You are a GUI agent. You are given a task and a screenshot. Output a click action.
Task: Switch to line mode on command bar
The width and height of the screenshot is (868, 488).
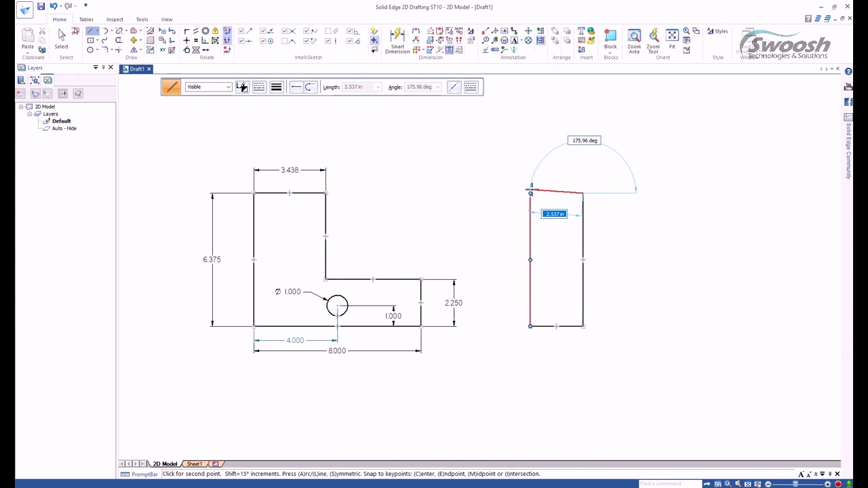coord(296,87)
